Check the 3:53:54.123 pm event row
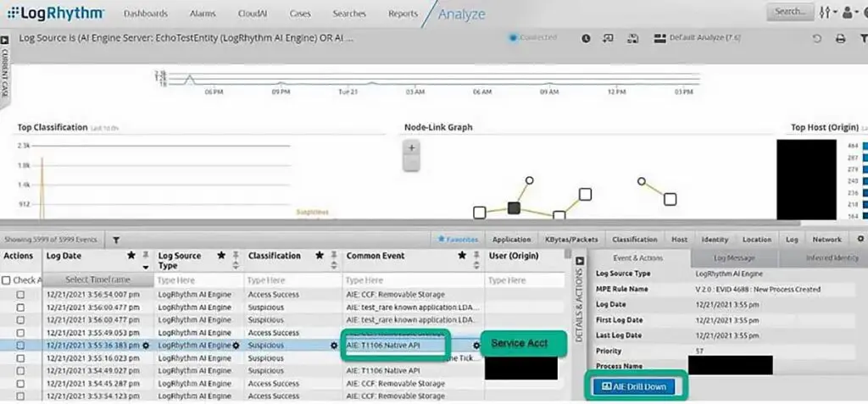 (20, 396)
